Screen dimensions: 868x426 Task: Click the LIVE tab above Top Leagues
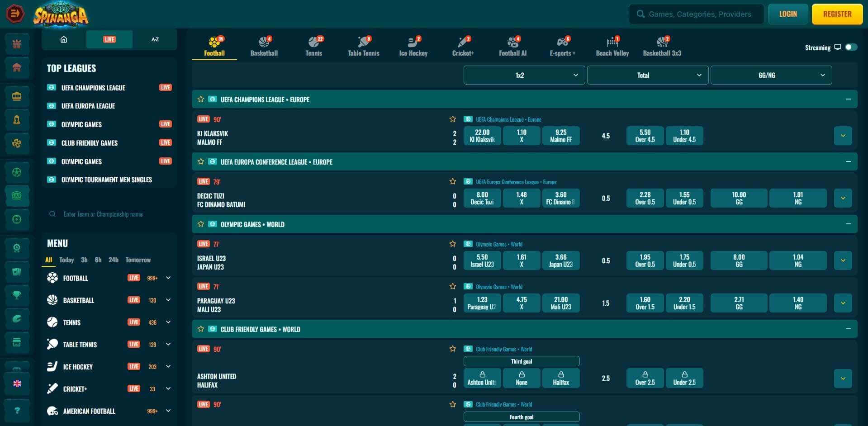coord(109,39)
